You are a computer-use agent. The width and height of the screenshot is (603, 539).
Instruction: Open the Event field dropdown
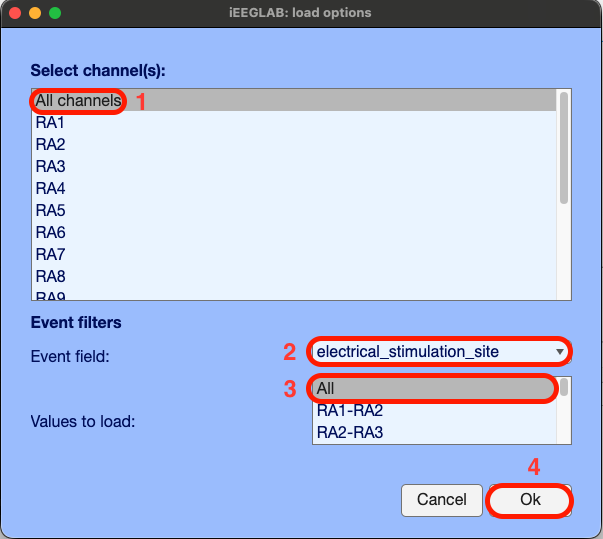tap(441, 352)
